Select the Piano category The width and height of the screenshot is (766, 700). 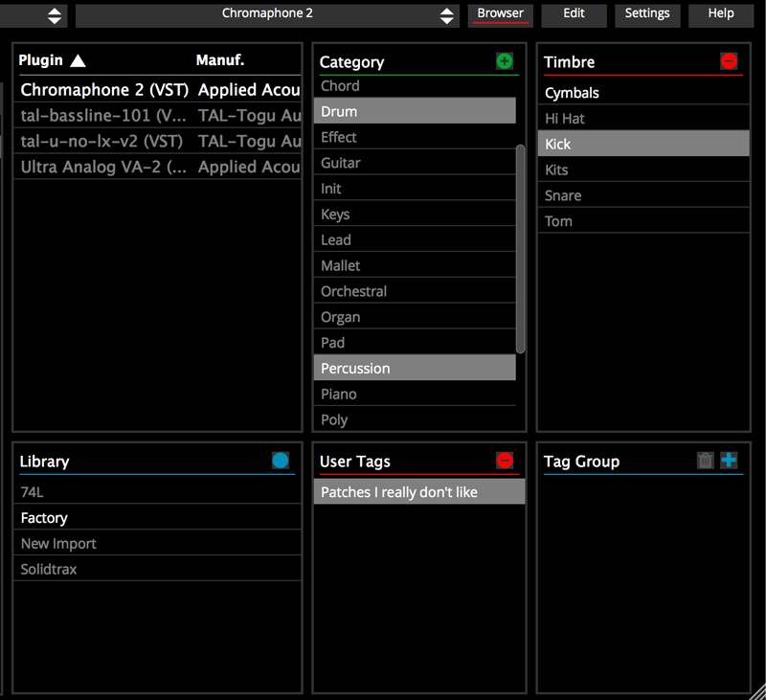click(x=415, y=394)
